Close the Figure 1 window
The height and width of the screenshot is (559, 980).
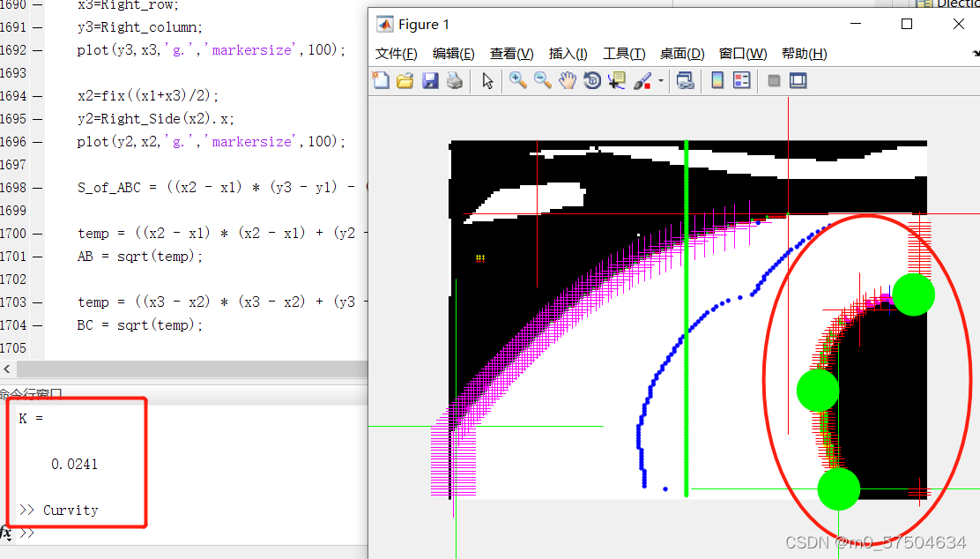tap(959, 24)
